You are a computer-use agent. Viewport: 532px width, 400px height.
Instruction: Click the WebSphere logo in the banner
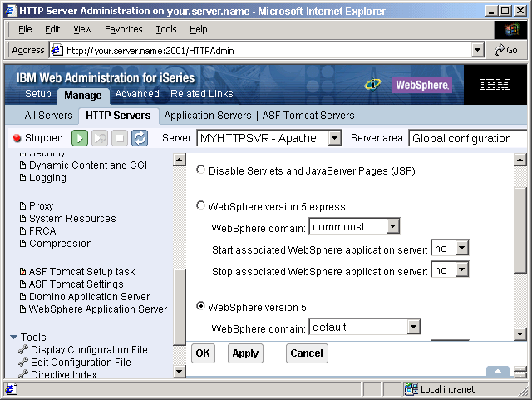click(422, 85)
